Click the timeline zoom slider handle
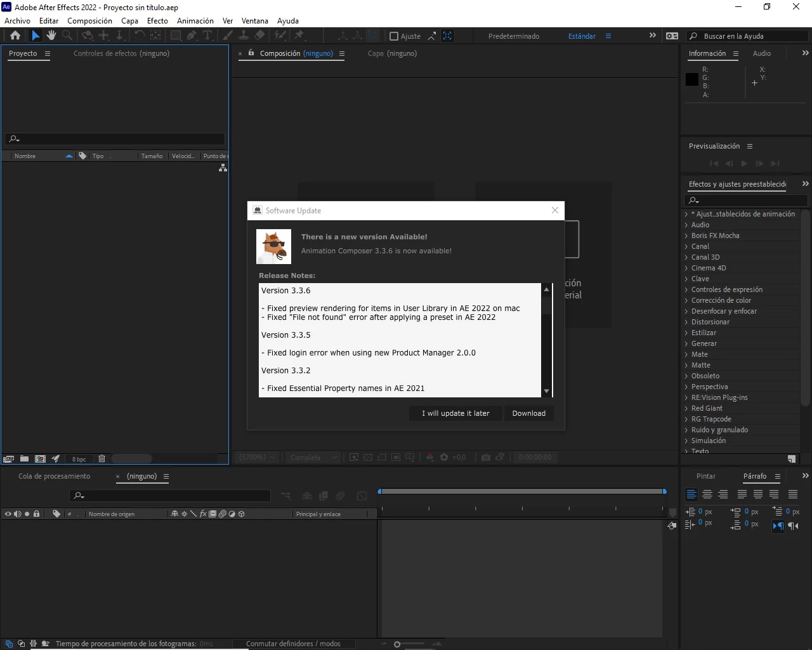Screen dimensions: 812x650 click(397, 644)
